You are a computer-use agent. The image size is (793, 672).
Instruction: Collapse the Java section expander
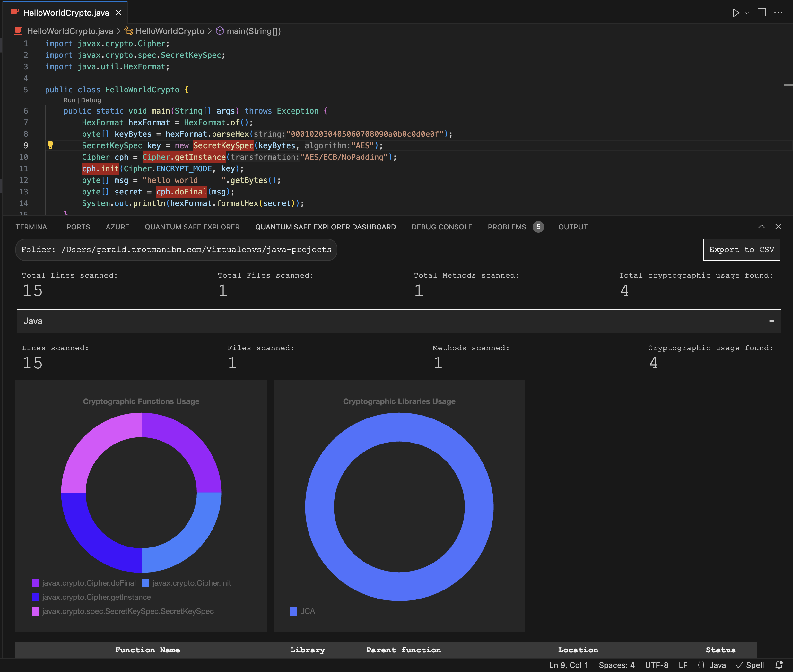tap(771, 321)
